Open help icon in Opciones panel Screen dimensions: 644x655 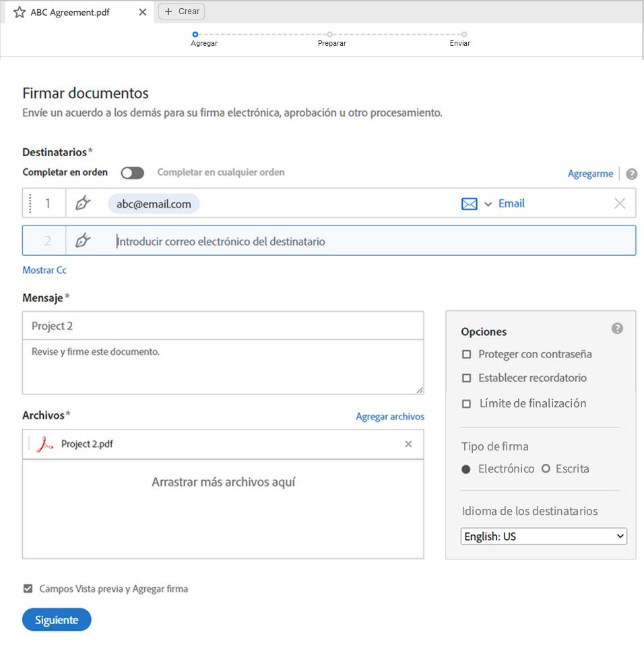coord(617,329)
